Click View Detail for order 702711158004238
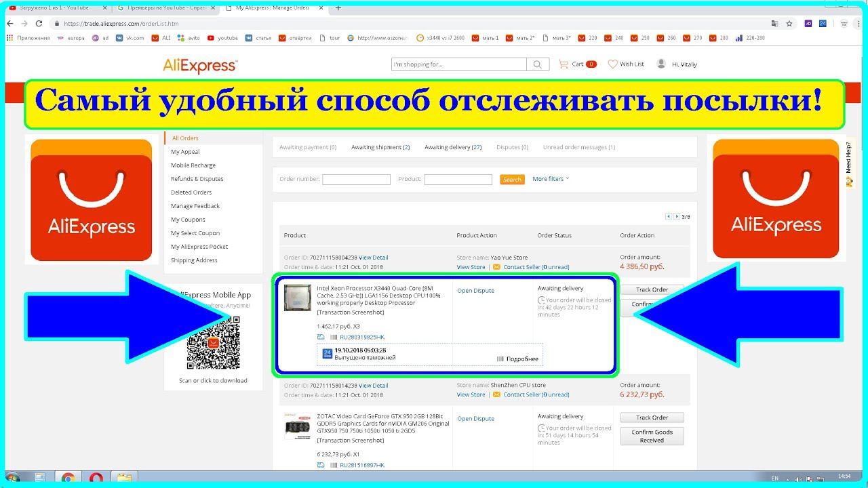Image resolution: width=868 pixels, height=488 pixels. (x=373, y=258)
